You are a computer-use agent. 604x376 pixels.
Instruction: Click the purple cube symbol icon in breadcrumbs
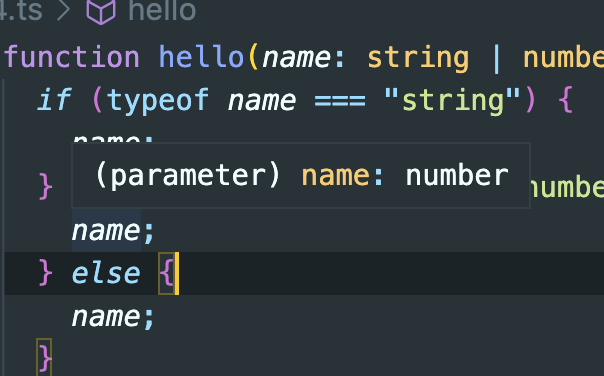tap(101, 11)
